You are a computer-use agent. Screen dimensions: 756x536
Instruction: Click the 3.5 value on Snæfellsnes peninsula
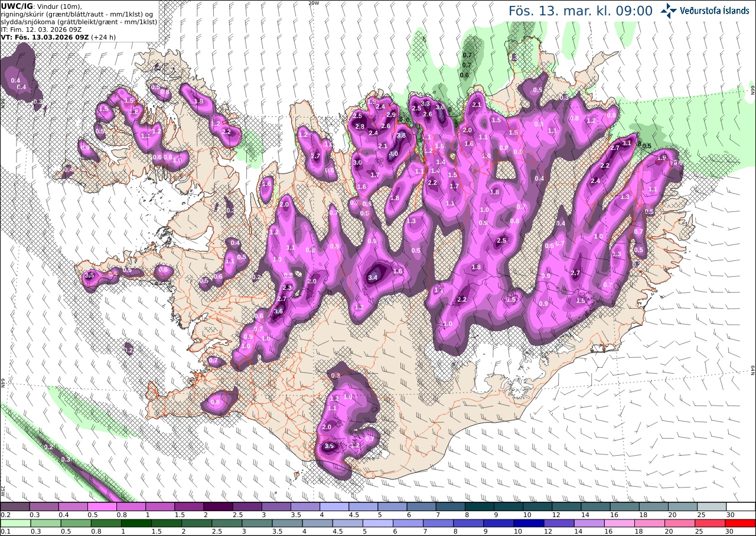click(x=90, y=275)
